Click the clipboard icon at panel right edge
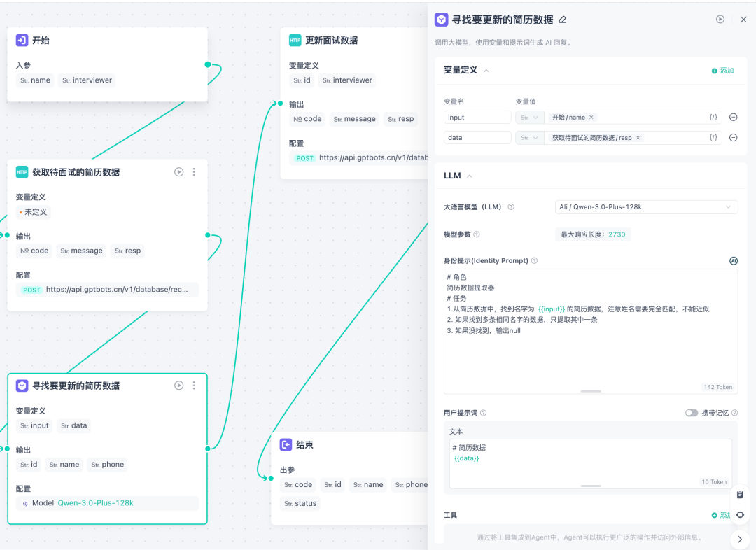Image resolution: width=756 pixels, height=550 pixels. click(740, 495)
